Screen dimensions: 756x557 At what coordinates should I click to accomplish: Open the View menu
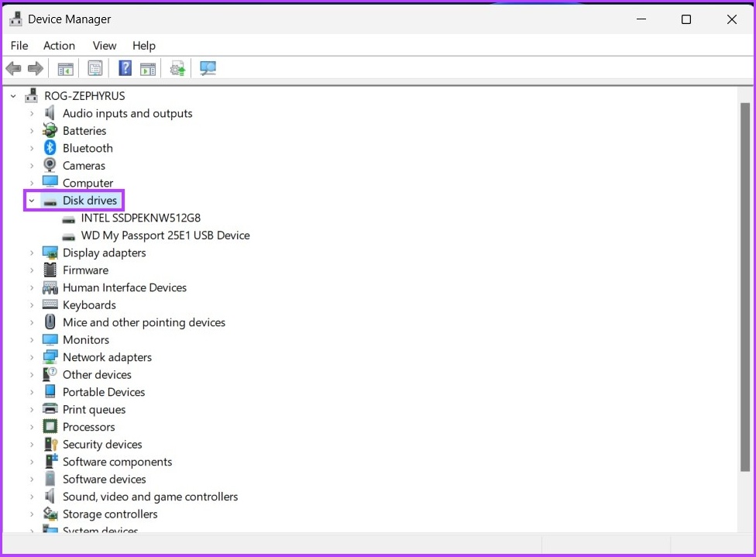104,45
